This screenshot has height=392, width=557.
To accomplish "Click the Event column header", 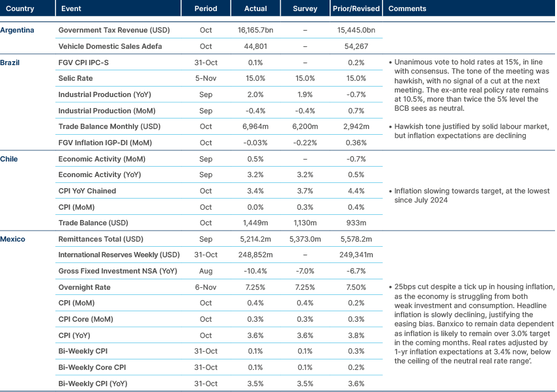I will coord(72,8).
